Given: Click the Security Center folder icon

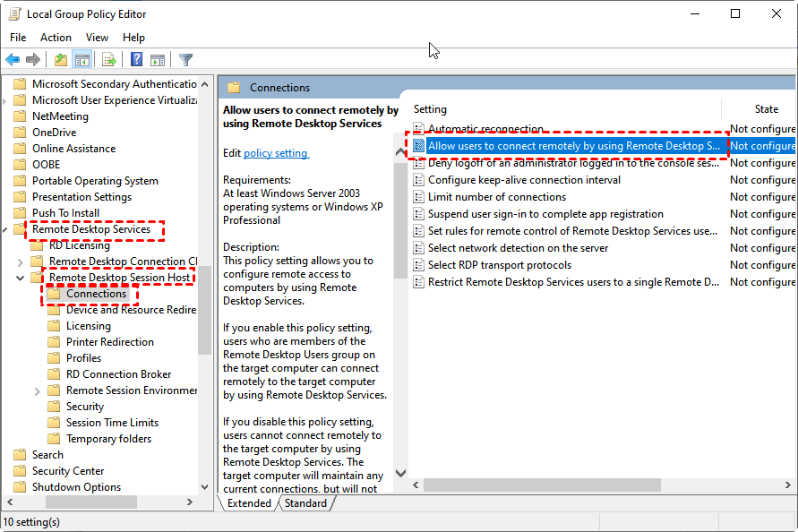Looking at the screenshot, I should [x=20, y=471].
